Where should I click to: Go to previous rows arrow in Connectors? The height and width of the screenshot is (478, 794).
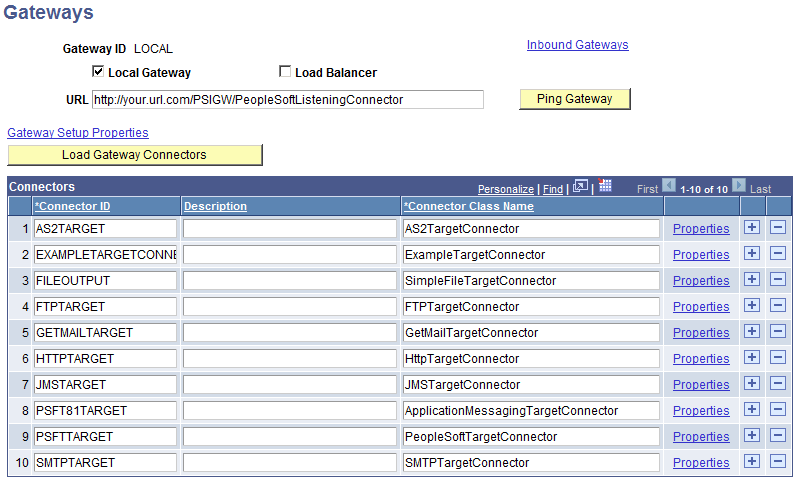(x=669, y=185)
